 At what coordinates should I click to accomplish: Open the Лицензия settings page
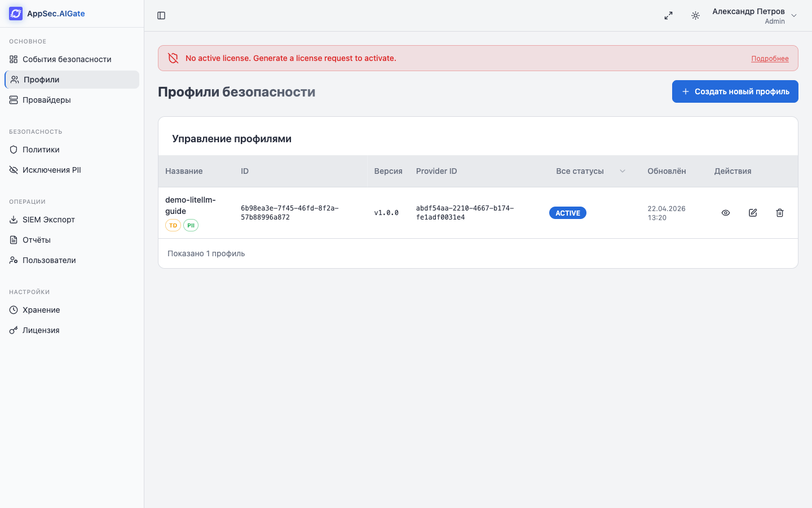72,330
